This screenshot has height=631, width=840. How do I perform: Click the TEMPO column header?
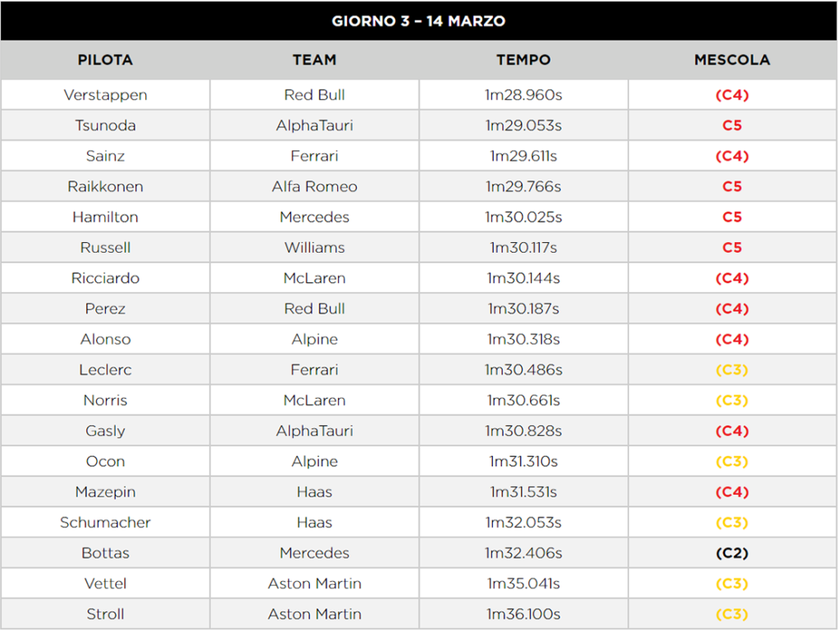click(x=523, y=60)
